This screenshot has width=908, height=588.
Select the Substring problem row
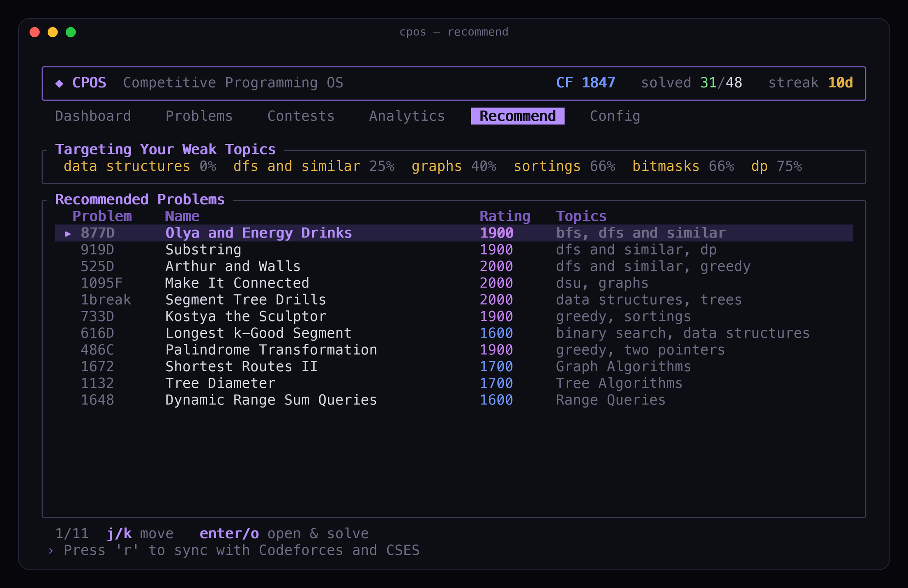point(454,250)
